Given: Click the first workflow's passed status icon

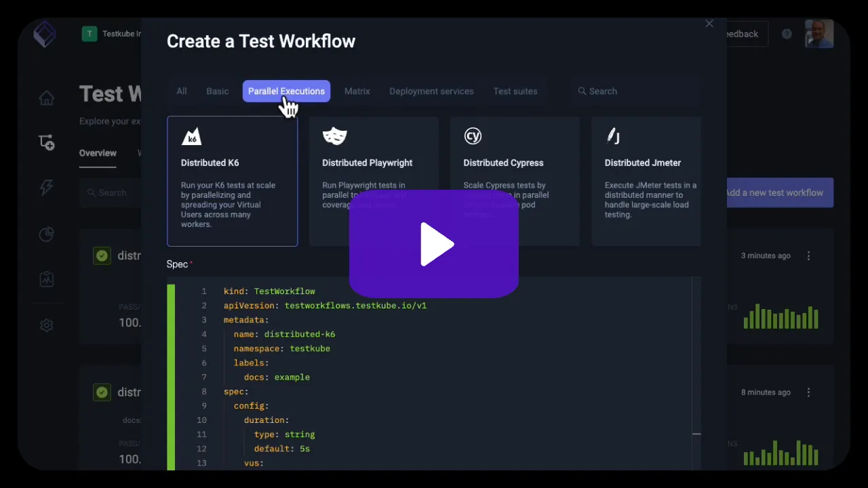Looking at the screenshot, I should (x=102, y=256).
